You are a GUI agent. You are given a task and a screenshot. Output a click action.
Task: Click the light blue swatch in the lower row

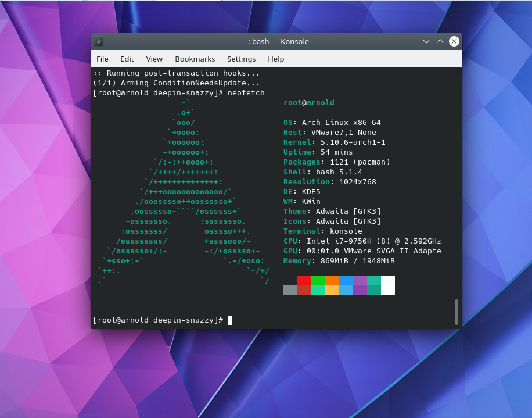(x=346, y=290)
